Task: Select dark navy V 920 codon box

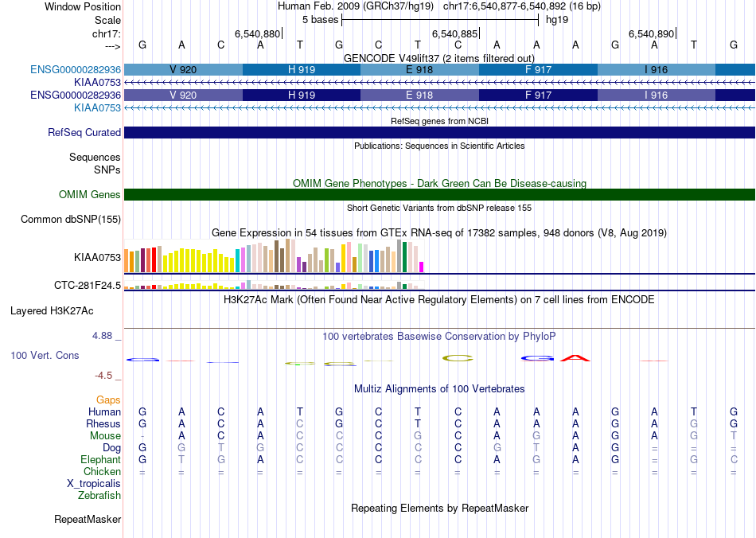Action: [x=183, y=95]
